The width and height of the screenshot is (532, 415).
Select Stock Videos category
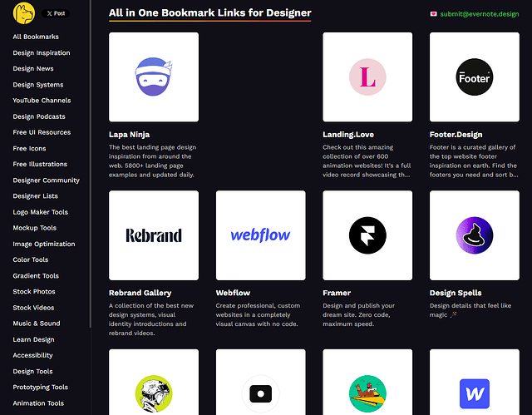coord(33,308)
